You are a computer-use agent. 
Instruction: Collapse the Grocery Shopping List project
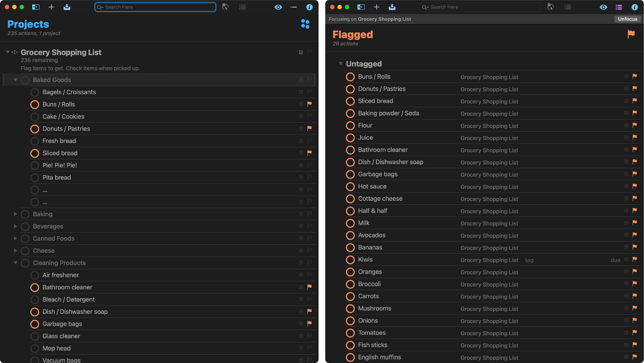[8, 52]
